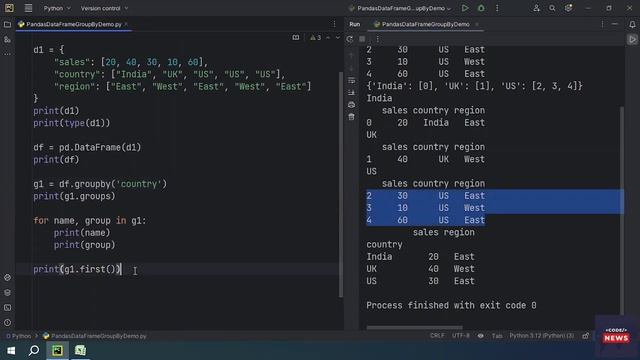Change line separator CRLF in status bar

437,336
